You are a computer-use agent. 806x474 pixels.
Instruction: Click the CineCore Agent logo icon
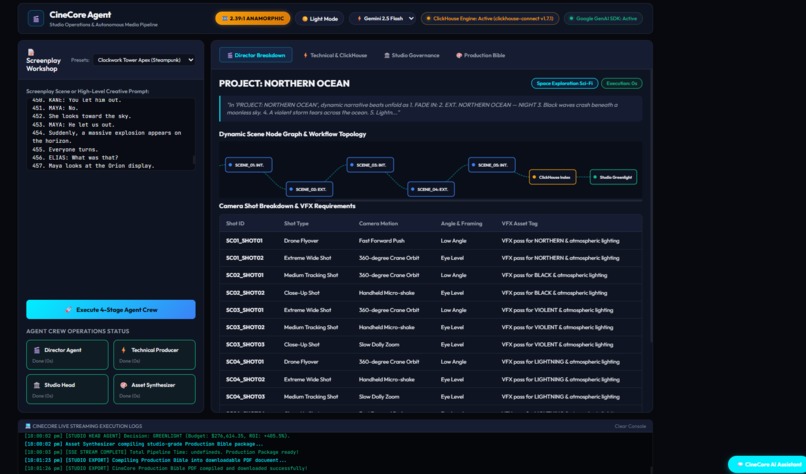coord(35,19)
